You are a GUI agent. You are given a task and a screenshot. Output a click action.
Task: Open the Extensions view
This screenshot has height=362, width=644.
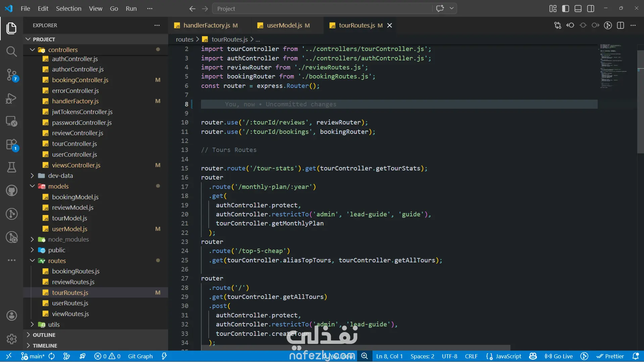coord(11,145)
